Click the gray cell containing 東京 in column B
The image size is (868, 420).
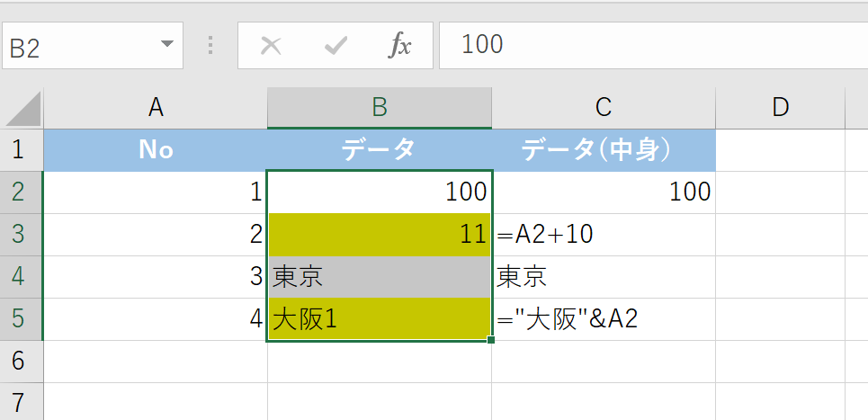pos(379,277)
